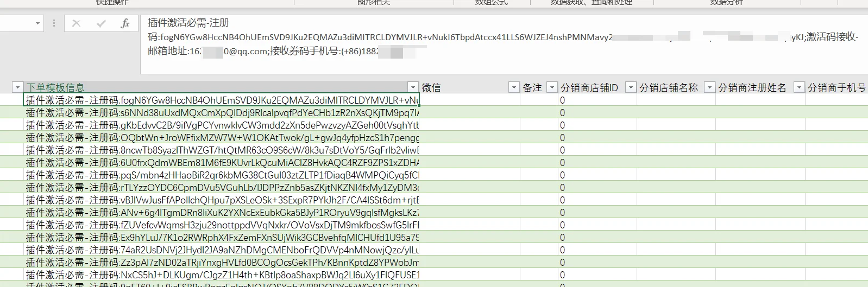Select the 分销商店铺ID header cell
This screenshot has height=287, width=868.
point(597,87)
